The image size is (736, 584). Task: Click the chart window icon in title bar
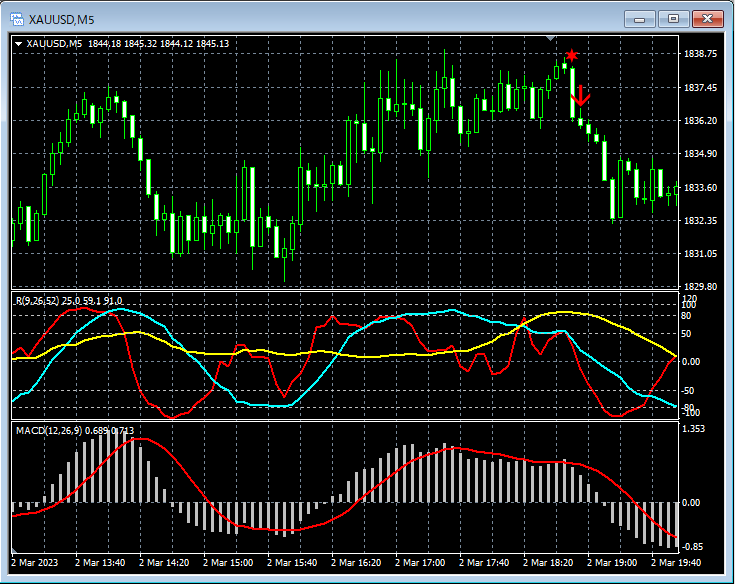pos(17,19)
